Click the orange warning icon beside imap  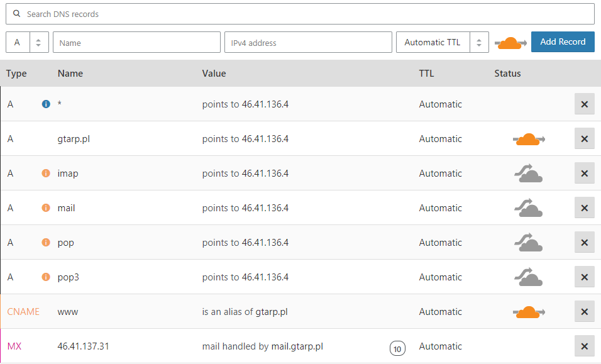click(45, 174)
